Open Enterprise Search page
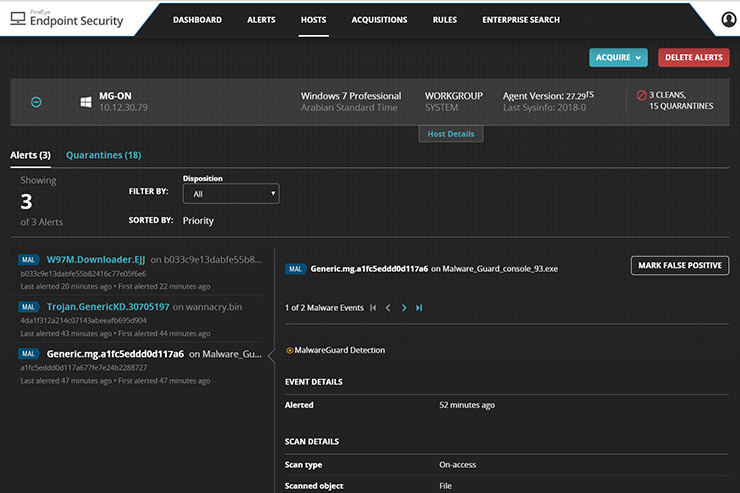This screenshot has width=740, height=493. click(x=521, y=20)
